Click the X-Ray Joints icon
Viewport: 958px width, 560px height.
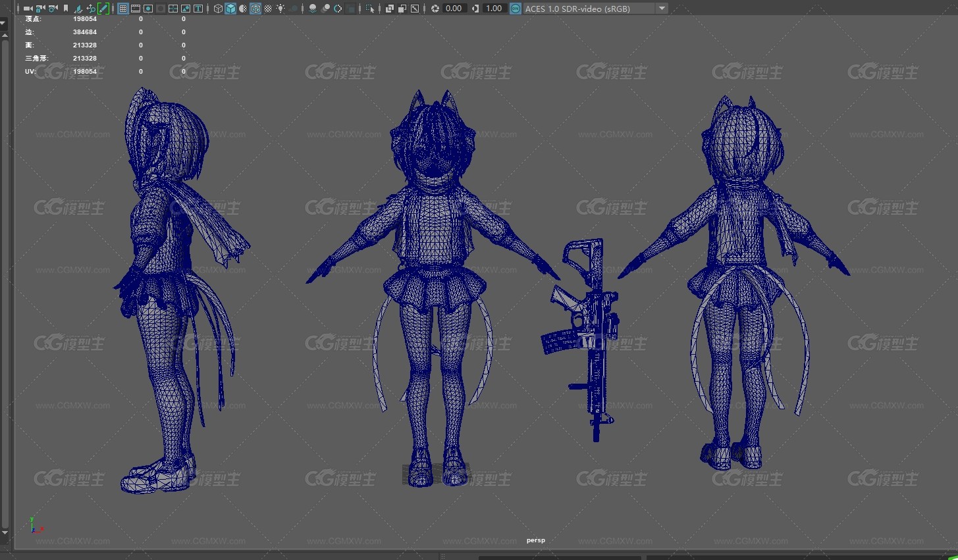click(414, 9)
